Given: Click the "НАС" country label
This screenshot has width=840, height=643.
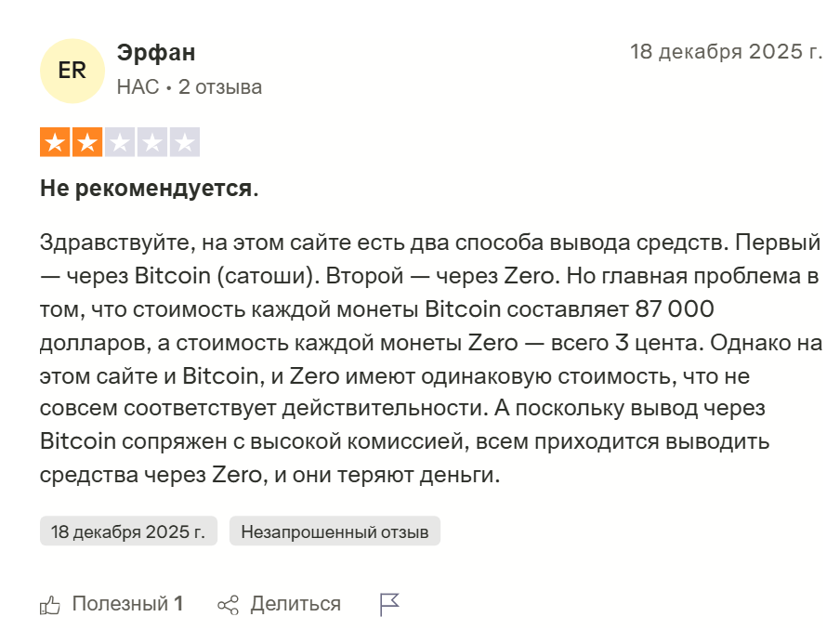Looking at the screenshot, I should tap(138, 87).
